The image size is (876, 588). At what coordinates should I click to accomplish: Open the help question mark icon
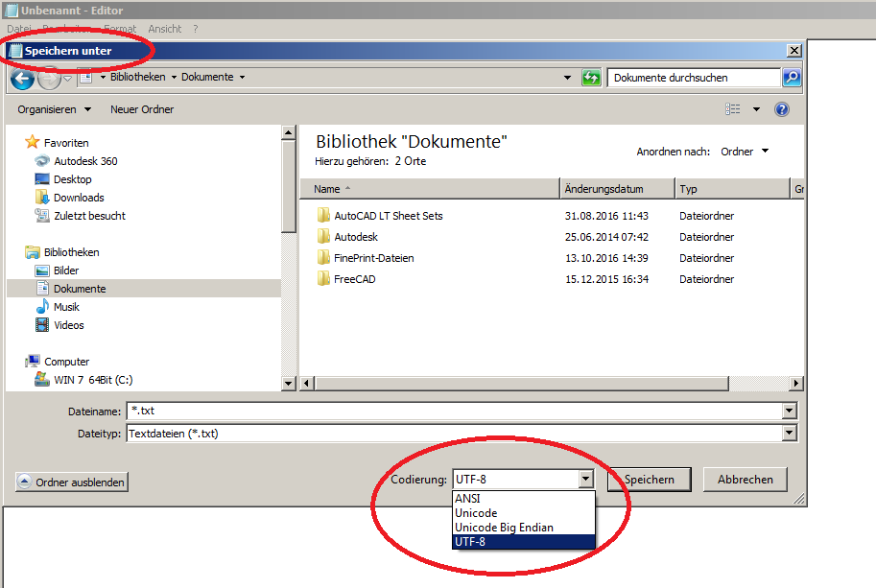(x=781, y=109)
